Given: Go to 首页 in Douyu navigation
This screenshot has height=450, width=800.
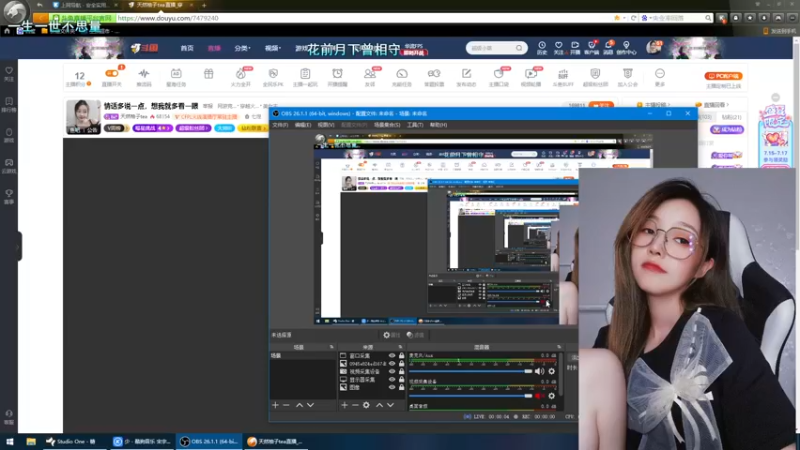Looking at the screenshot, I should coord(187,48).
